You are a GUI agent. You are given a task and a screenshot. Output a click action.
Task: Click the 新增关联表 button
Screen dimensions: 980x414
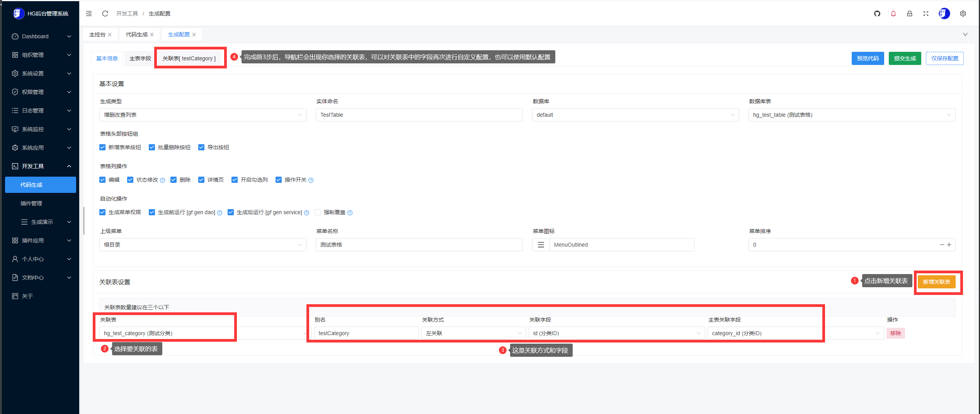936,282
